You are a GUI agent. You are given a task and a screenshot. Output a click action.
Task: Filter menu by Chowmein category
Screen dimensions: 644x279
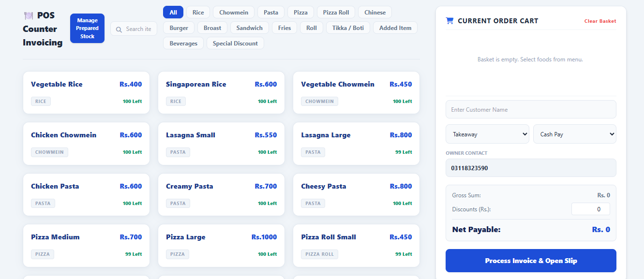[x=234, y=12]
